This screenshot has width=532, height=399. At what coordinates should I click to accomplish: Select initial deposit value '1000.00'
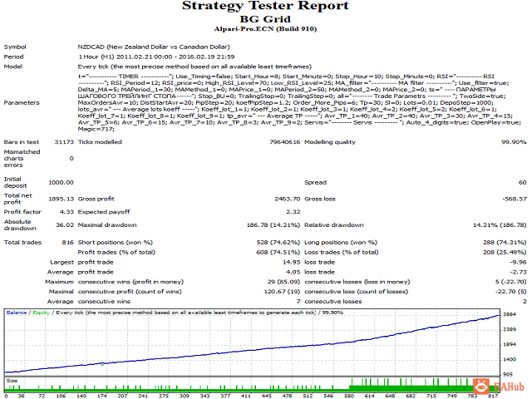click(x=61, y=182)
